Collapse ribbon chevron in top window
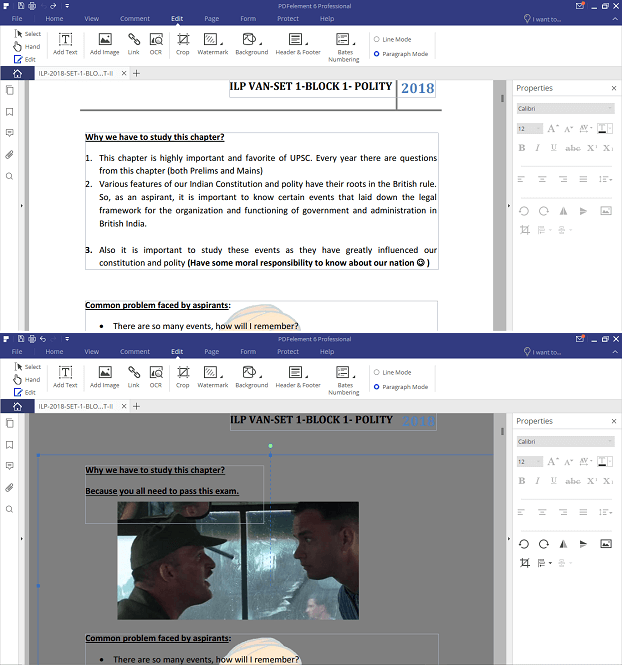Screen dimensions: 622x665 pos(615,19)
